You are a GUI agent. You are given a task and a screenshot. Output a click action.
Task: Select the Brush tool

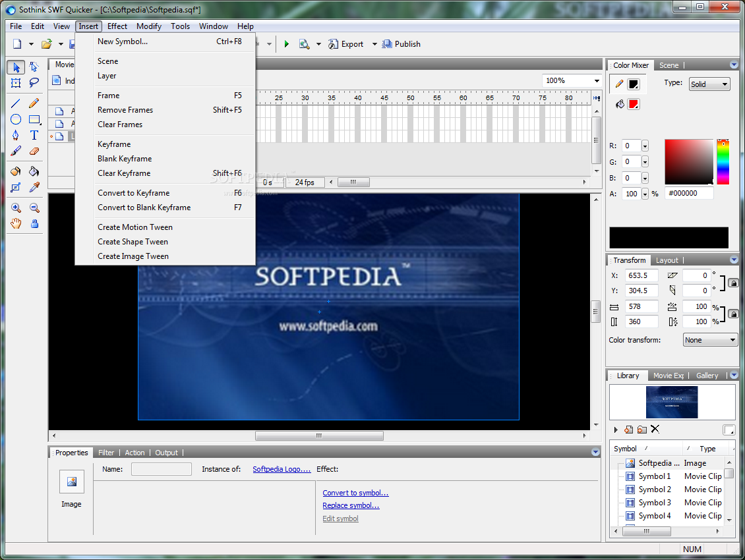pyautogui.click(x=16, y=151)
